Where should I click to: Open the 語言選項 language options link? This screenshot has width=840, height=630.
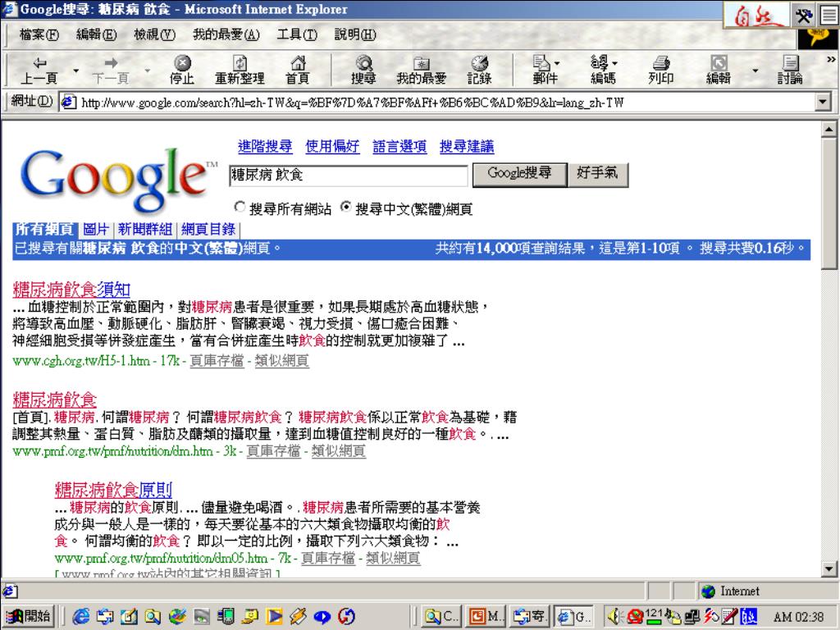click(x=399, y=146)
